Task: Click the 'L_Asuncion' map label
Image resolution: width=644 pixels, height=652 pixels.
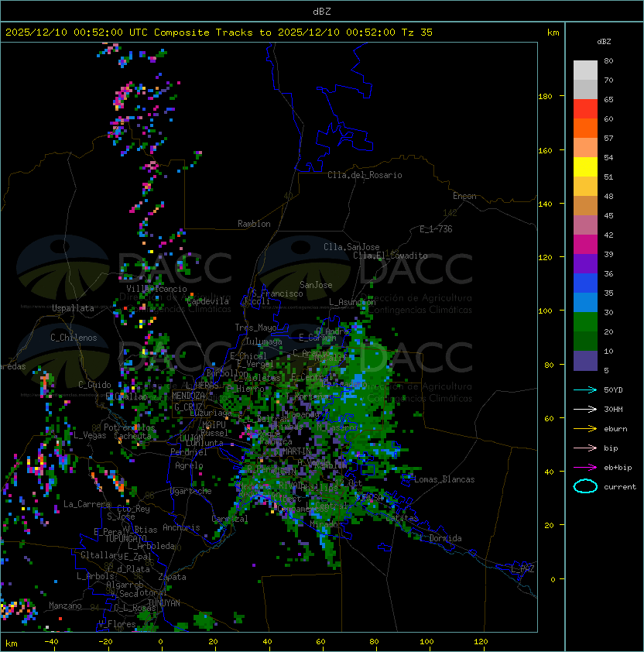Action: pos(352,302)
